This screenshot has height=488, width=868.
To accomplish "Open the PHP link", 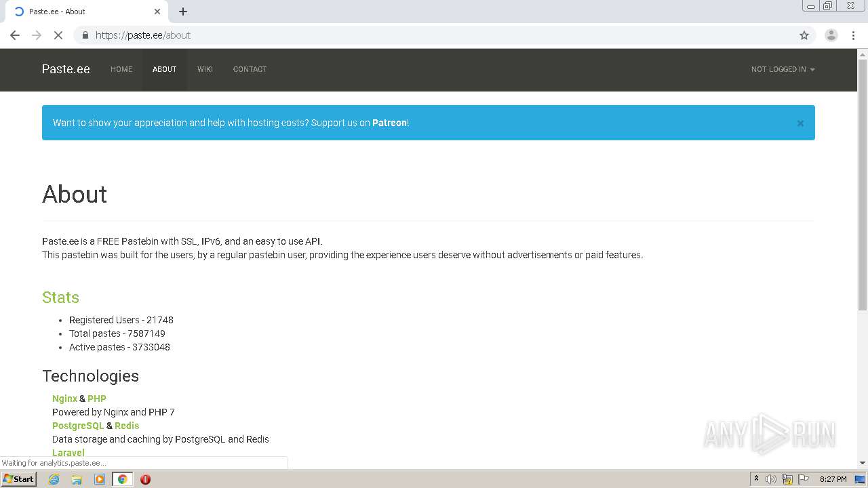I will [97, 399].
